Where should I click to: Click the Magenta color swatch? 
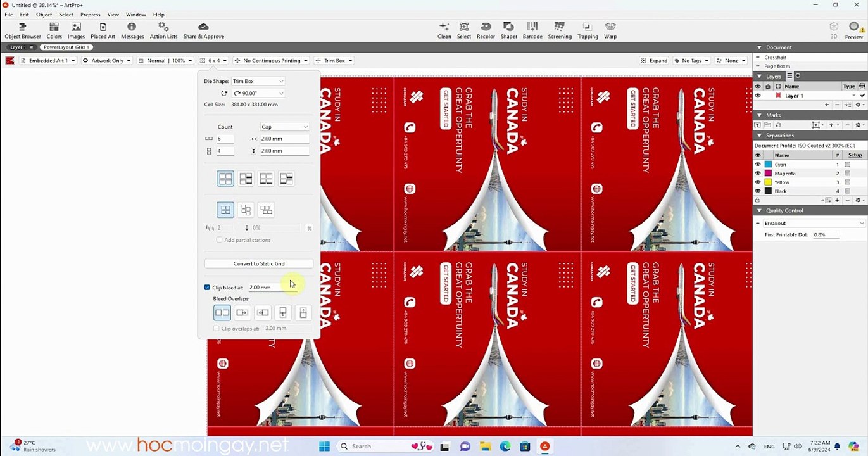pos(769,174)
